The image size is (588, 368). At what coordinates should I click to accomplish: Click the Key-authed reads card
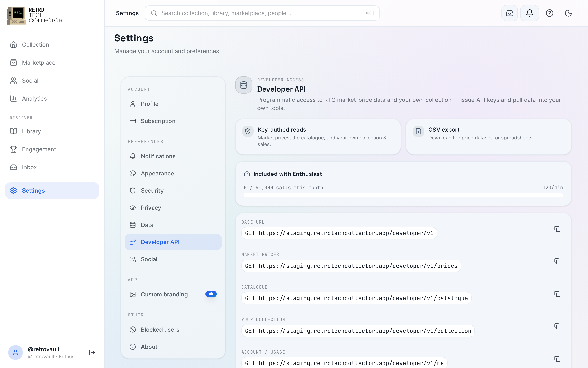[318, 137]
